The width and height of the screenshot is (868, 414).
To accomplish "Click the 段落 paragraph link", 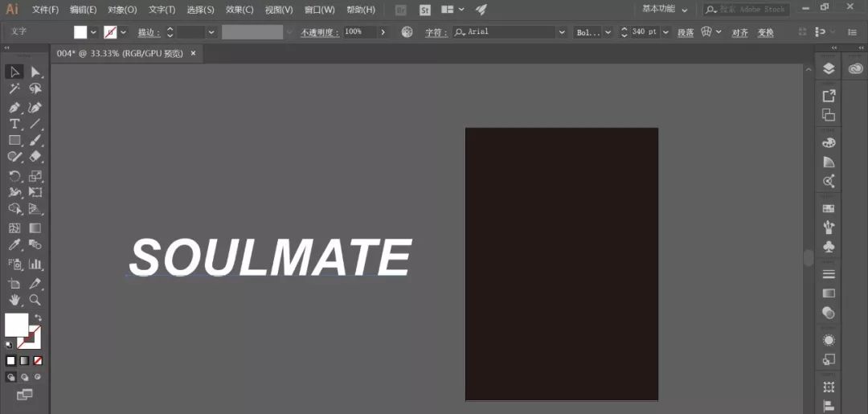I will coord(685,32).
